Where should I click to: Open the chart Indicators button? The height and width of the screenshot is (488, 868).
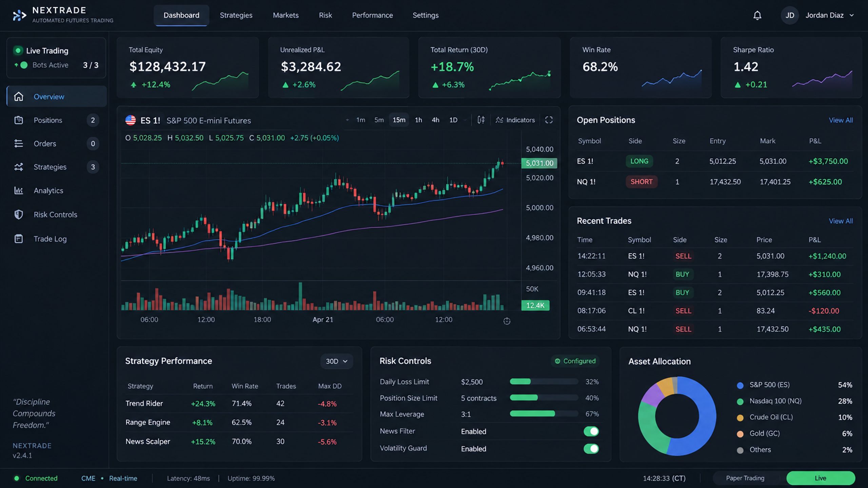point(515,120)
